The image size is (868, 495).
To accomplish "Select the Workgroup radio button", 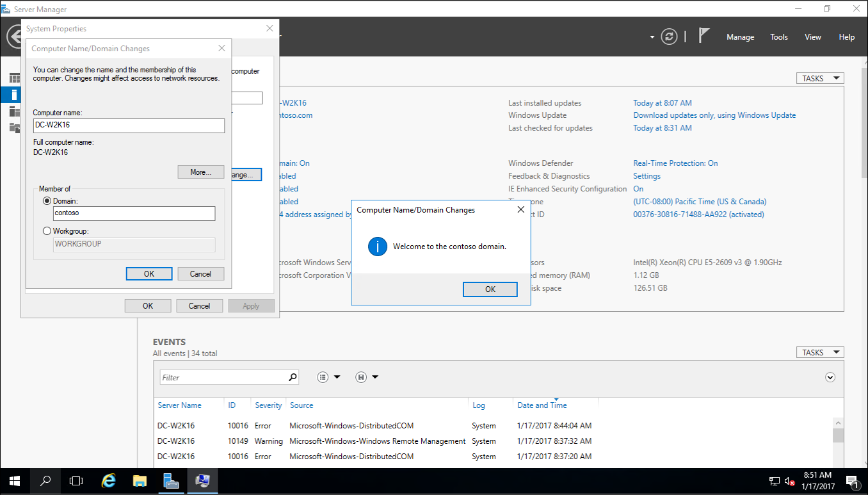I will (x=47, y=231).
